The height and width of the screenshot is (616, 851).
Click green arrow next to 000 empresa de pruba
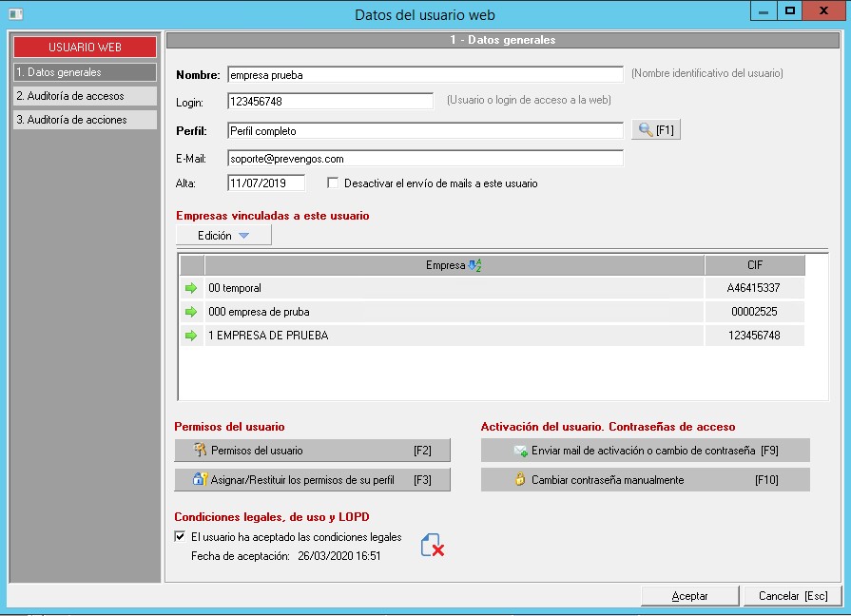[x=190, y=312]
